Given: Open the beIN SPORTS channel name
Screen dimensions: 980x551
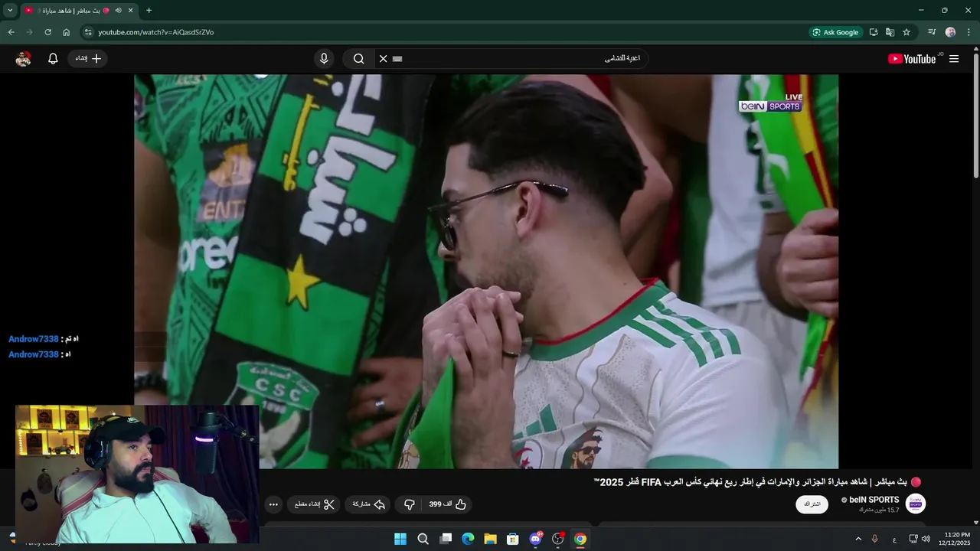Looking at the screenshot, I should (x=874, y=500).
